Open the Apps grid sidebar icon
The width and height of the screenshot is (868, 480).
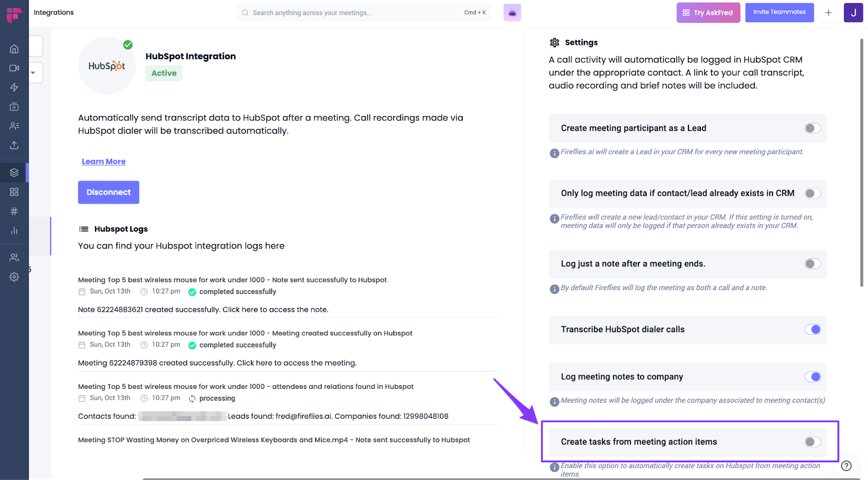(x=14, y=192)
